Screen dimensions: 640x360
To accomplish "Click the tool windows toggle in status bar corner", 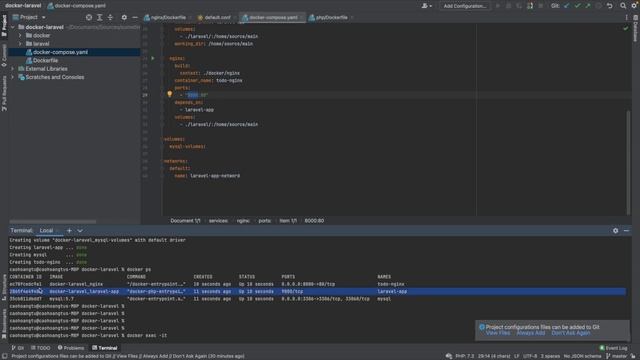I will (x=4, y=356).
